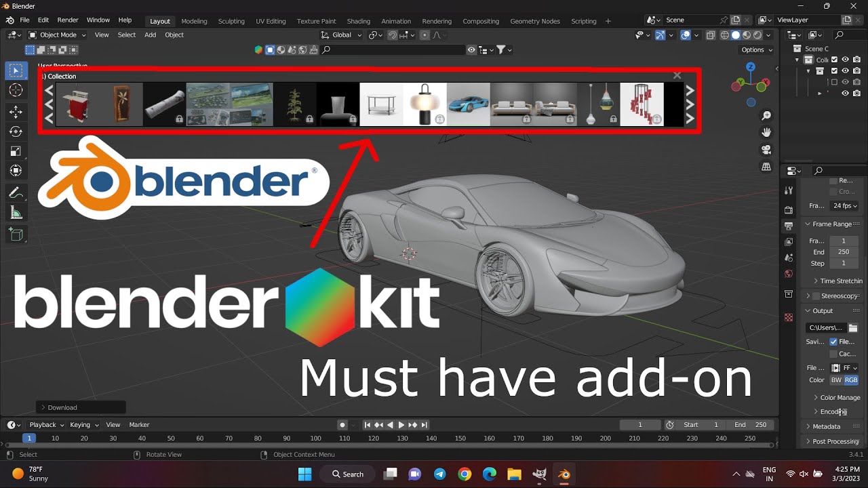This screenshot has width=868, height=488.
Task: Click timeline End frame field 250
Action: 751,425
